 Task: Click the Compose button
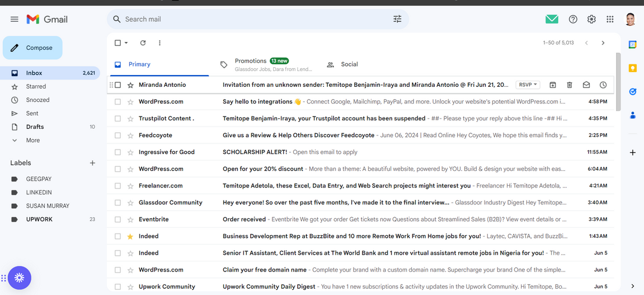pos(33,48)
